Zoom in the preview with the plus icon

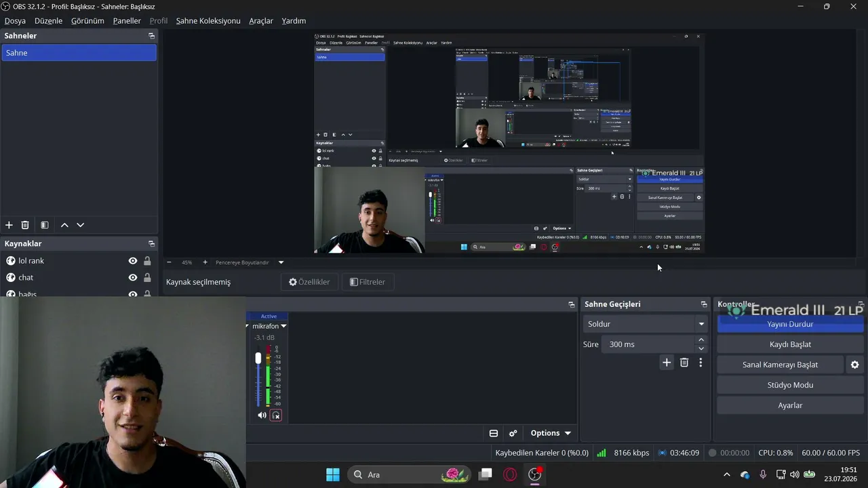click(205, 262)
